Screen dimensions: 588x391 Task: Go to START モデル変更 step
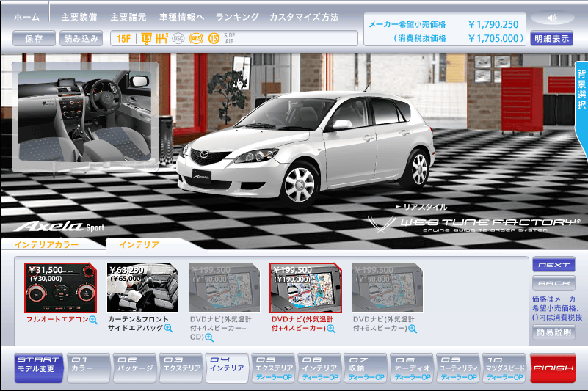(39, 368)
